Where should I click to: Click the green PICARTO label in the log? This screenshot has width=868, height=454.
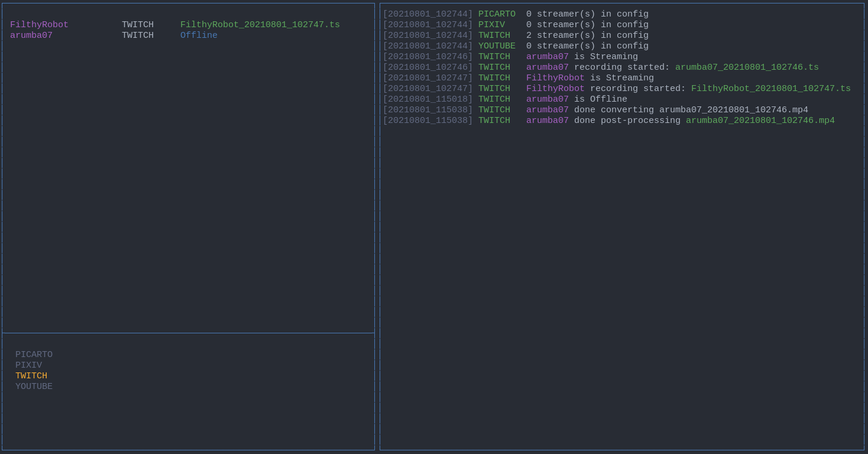497,14
